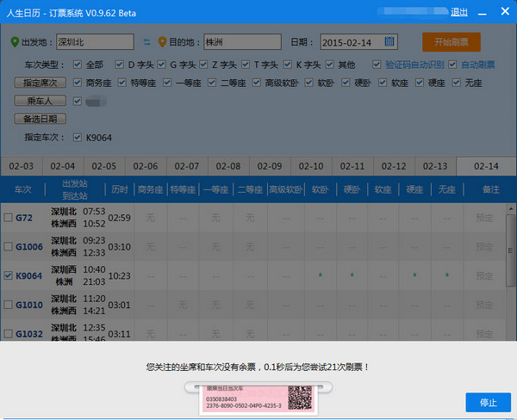This screenshot has width=517, height=420.
Task: Select the 02-05 date tab
Action: click(104, 166)
